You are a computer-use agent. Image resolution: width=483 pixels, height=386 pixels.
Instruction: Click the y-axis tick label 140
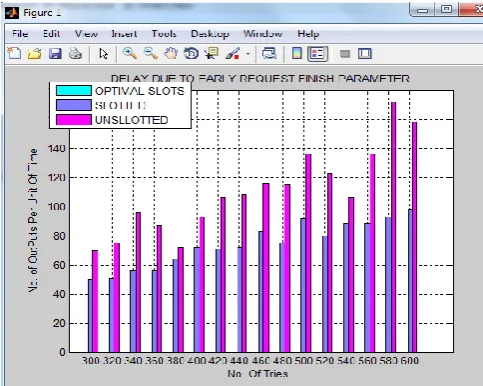pos(57,149)
